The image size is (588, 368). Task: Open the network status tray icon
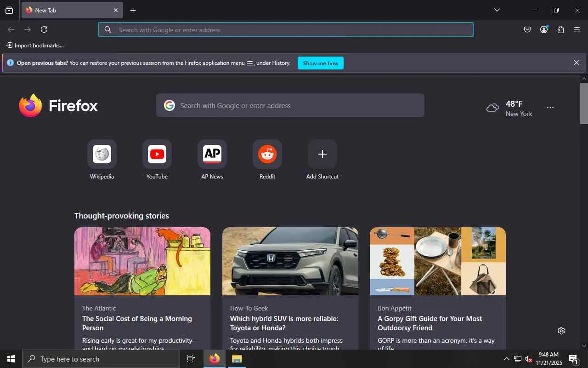click(x=517, y=359)
